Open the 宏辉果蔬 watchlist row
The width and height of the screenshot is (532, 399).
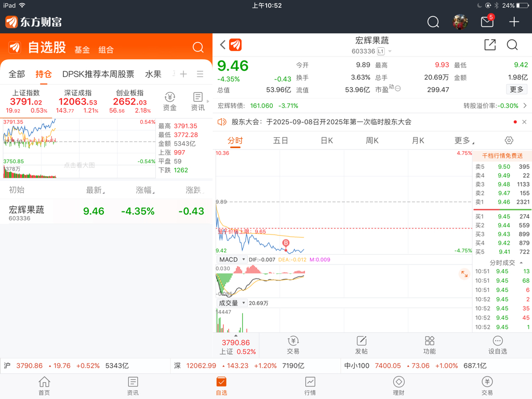pos(106,212)
